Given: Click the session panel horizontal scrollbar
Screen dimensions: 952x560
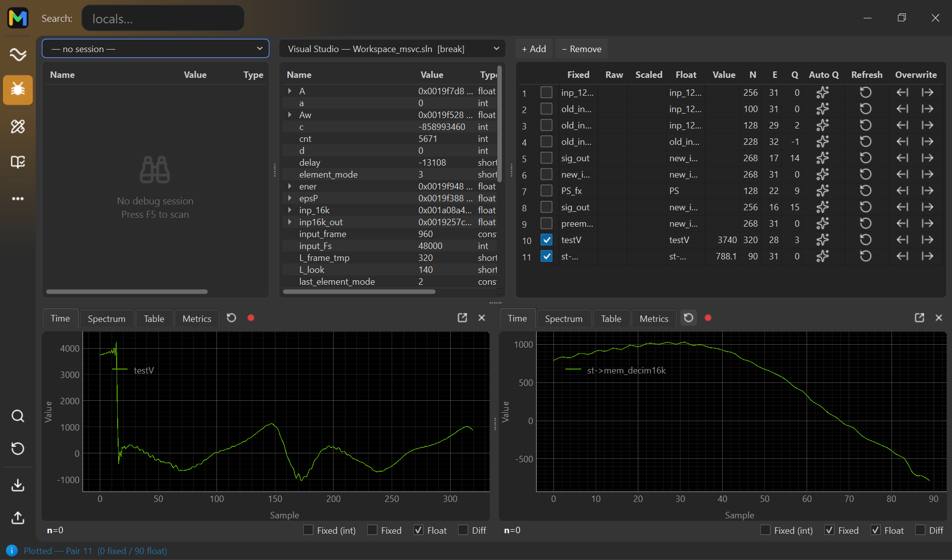Looking at the screenshot, I should pyautogui.click(x=127, y=292).
